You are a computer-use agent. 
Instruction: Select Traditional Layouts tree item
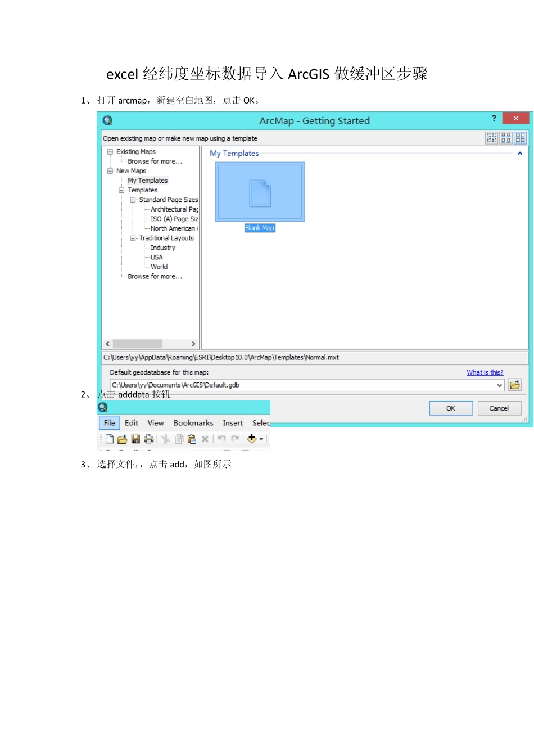pos(166,238)
